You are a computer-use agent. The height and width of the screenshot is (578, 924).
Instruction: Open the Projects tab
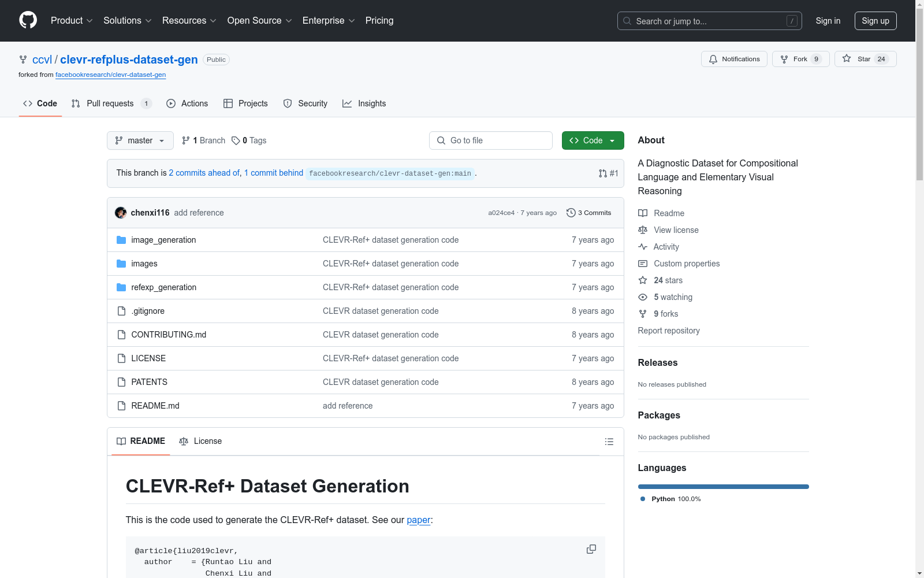pos(245,103)
